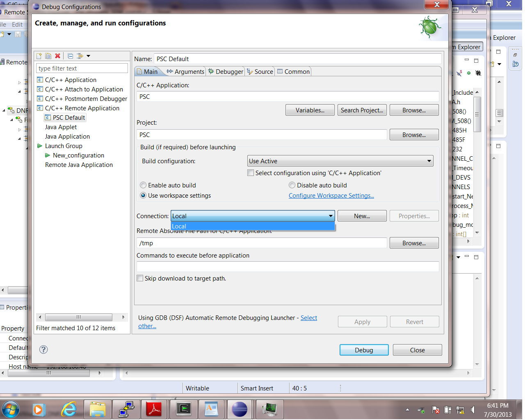The height and width of the screenshot is (420, 525).
Task: Click the C/C++ Postmortem Debugger icon
Action: point(40,99)
